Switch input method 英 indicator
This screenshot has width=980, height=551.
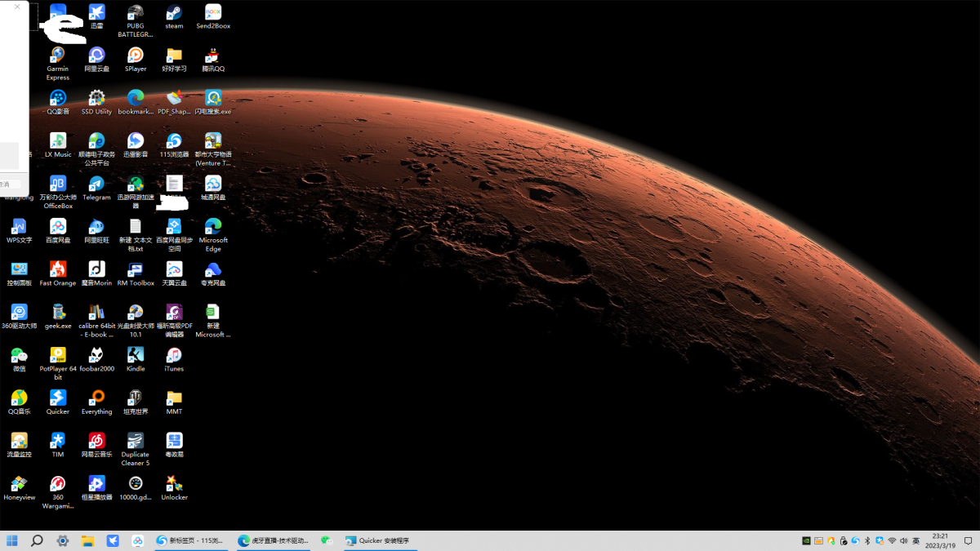[916, 540]
